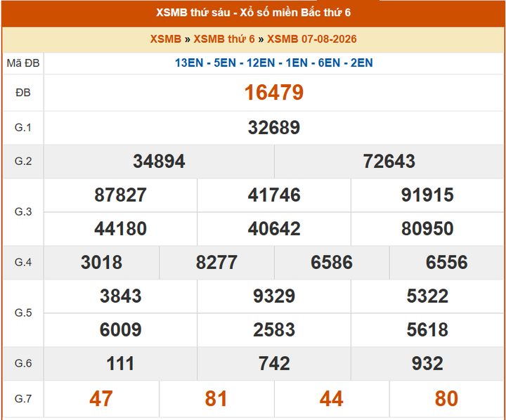This screenshot has height=420, width=506.
Task: Click G.5 number 6009
Action: (x=120, y=329)
